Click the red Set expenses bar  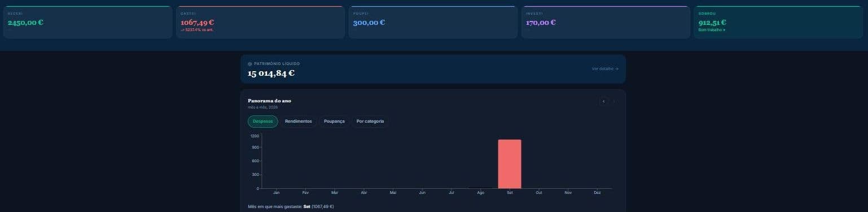pos(510,164)
